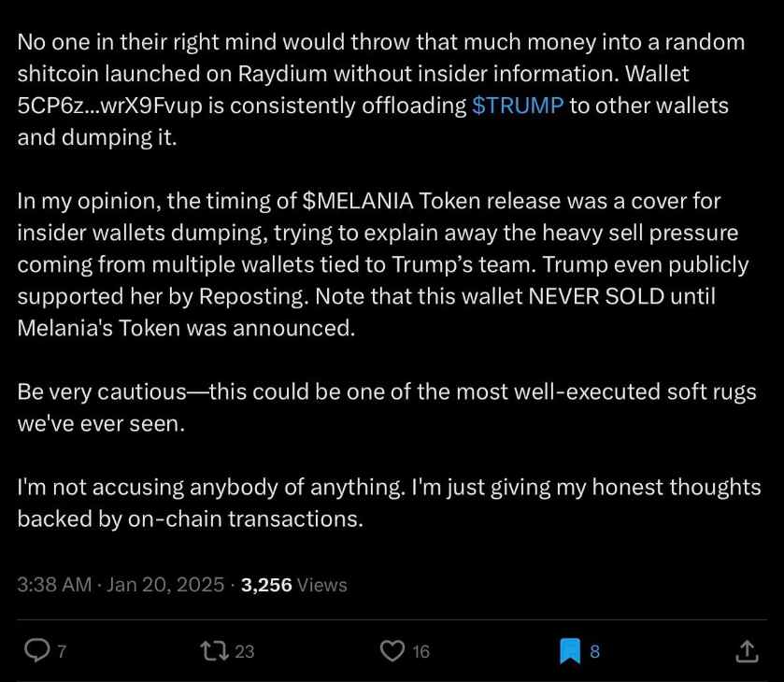
Task: Click the like count 16
Action: 421,652
